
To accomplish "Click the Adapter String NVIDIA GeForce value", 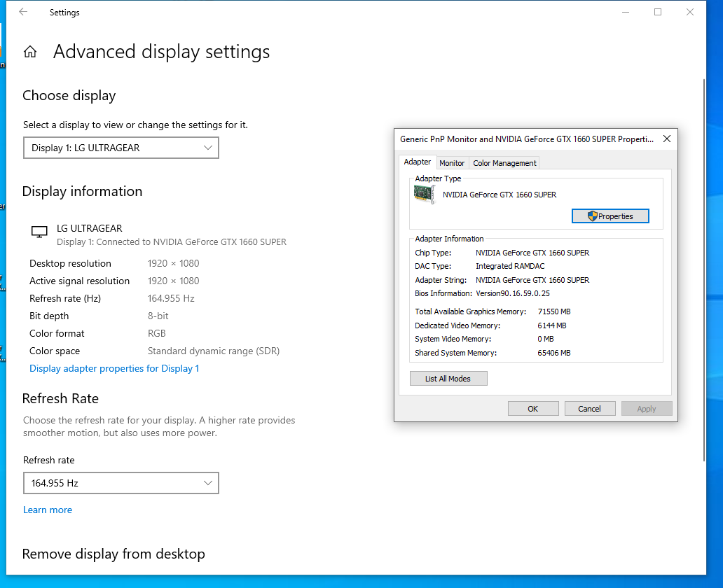I will [x=532, y=280].
